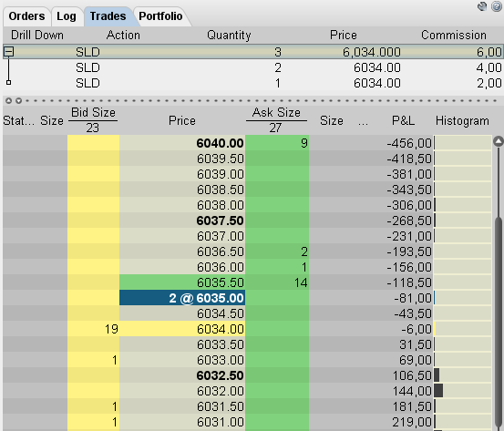Image resolution: width=504 pixels, height=431 pixels.
Task: Click the P&L column header
Action: 403,121
